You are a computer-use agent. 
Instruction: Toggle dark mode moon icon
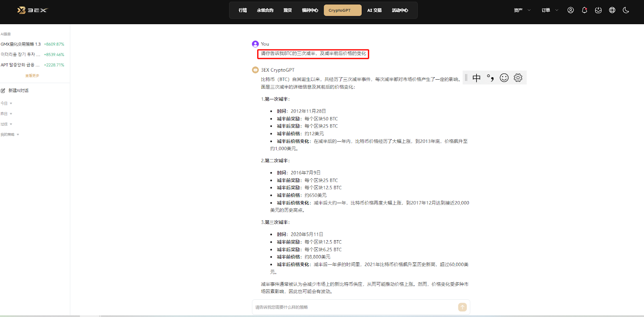(x=626, y=10)
